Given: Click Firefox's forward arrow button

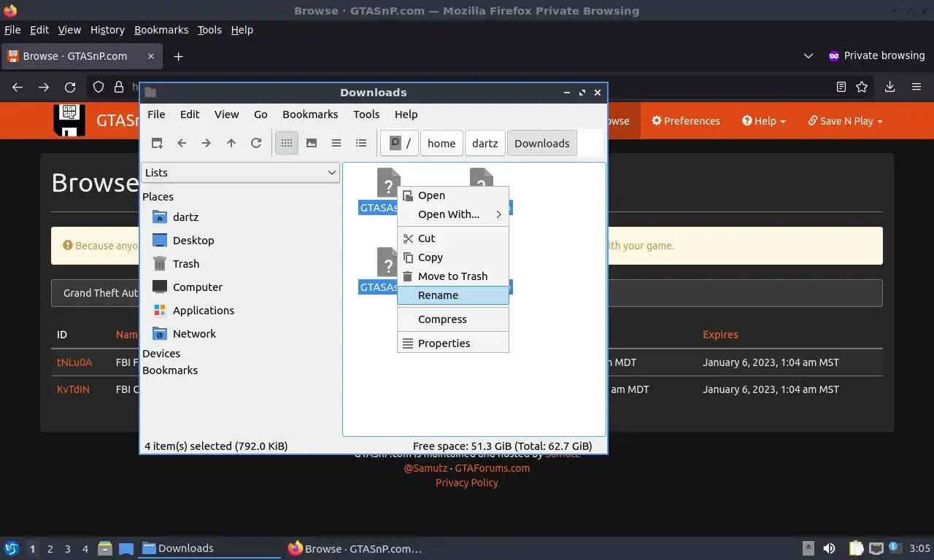Looking at the screenshot, I should click(x=44, y=87).
